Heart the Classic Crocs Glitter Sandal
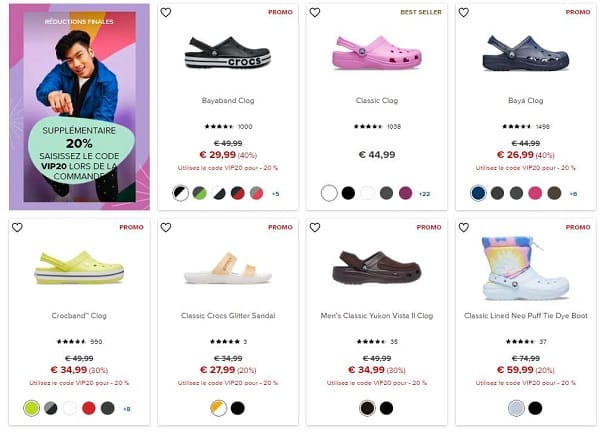The width and height of the screenshot is (600, 432). pyautogui.click(x=166, y=227)
